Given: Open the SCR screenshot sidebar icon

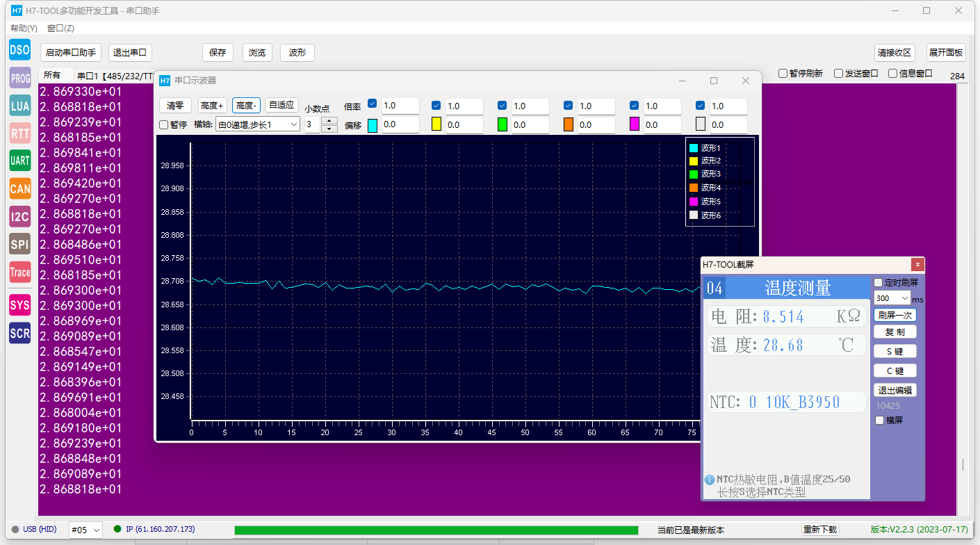Looking at the screenshot, I should click(20, 333).
